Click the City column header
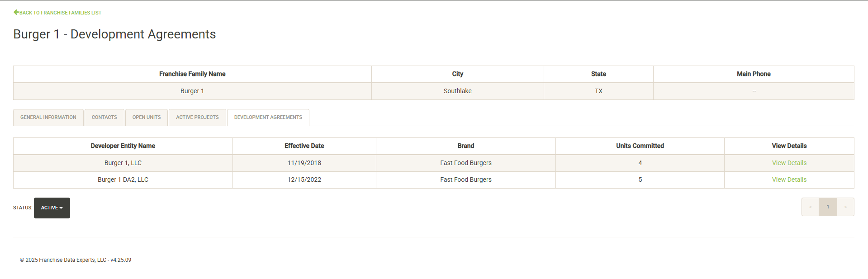This screenshot has height=279, width=868. [457, 74]
